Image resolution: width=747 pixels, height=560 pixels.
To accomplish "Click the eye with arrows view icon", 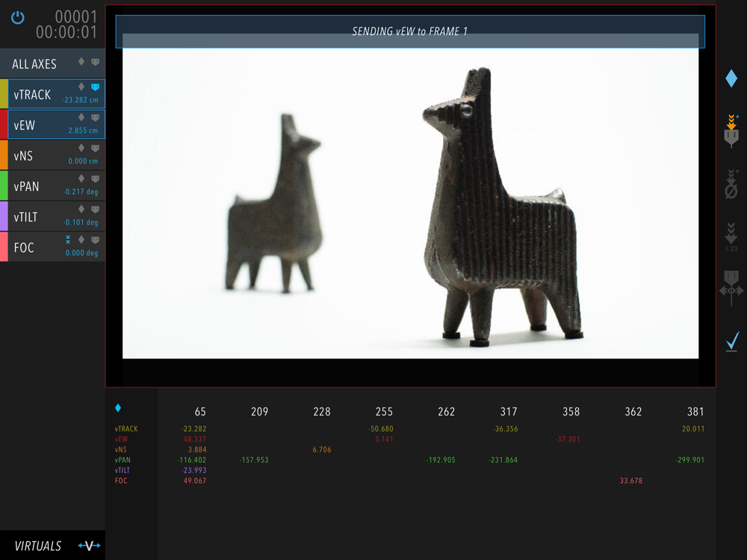I will [x=731, y=288].
